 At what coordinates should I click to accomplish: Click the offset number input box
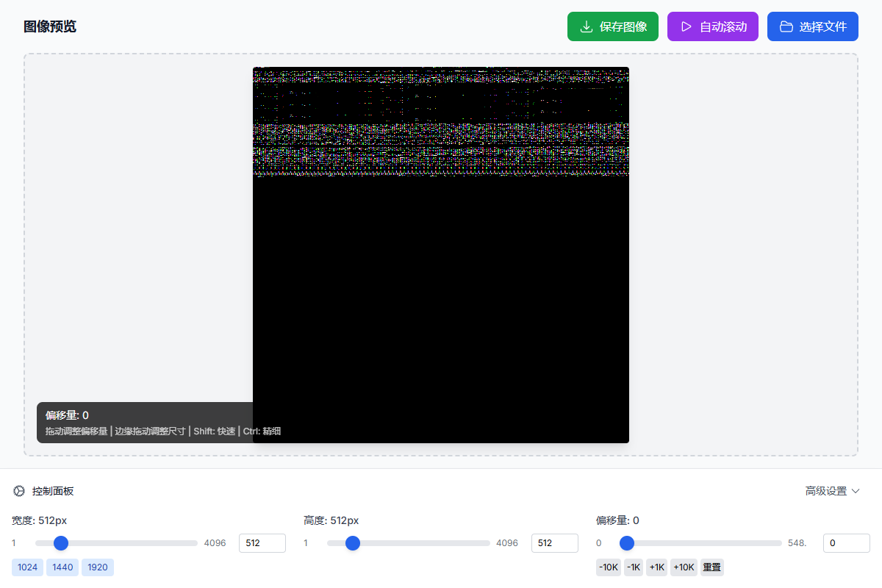pyautogui.click(x=846, y=543)
